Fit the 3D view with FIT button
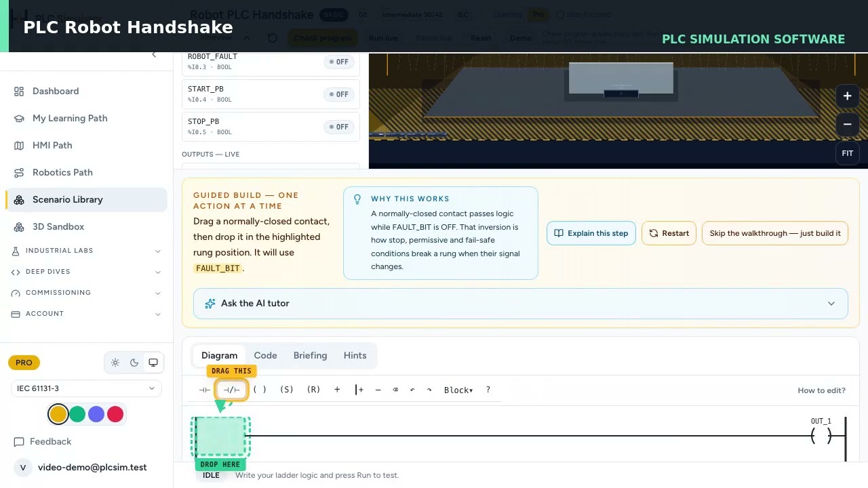 click(848, 153)
